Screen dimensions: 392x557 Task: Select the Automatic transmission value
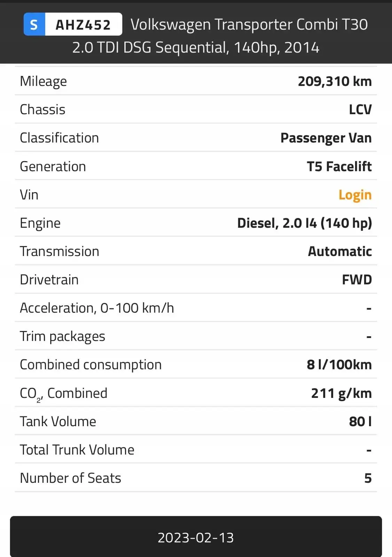tap(340, 251)
